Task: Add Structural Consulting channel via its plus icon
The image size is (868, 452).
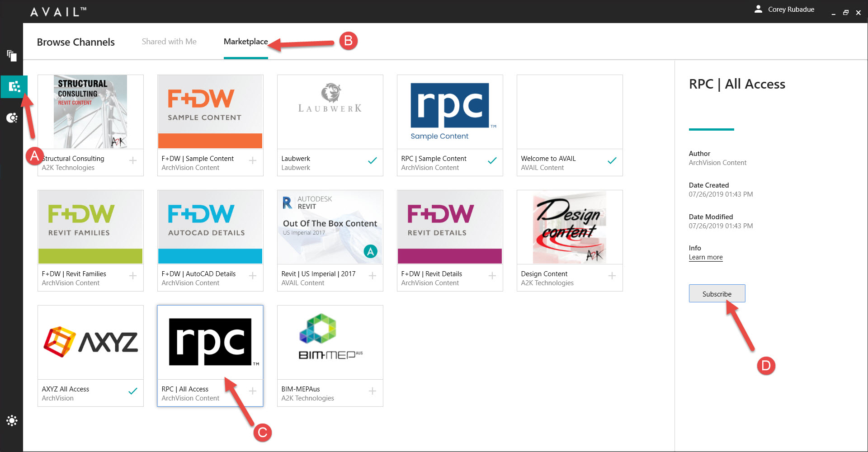Action: pyautogui.click(x=133, y=161)
